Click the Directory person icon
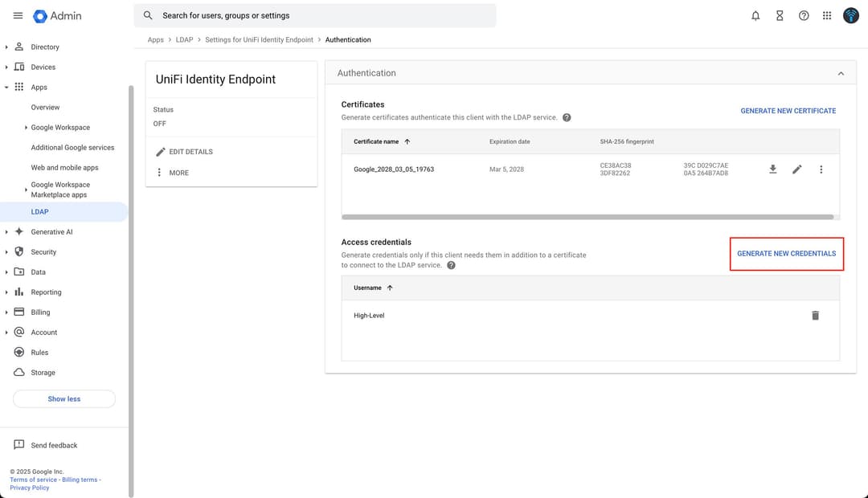The width and height of the screenshot is (868, 498). tap(18, 47)
